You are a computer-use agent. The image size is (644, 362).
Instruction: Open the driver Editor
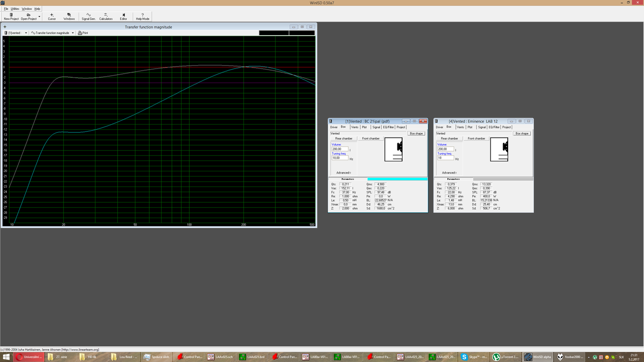(x=123, y=17)
